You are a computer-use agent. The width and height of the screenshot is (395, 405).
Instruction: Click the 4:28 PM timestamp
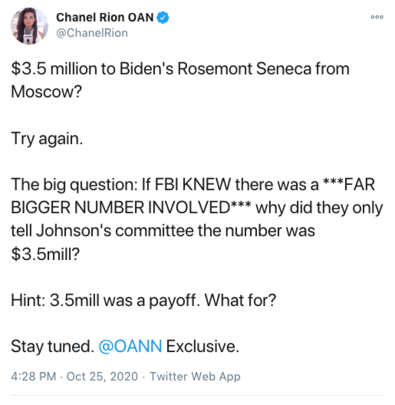pyautogui.click(x=33, y=376)
